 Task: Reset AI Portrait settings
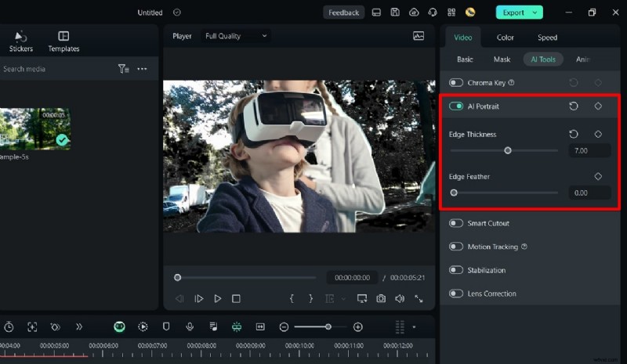(574, 106)
